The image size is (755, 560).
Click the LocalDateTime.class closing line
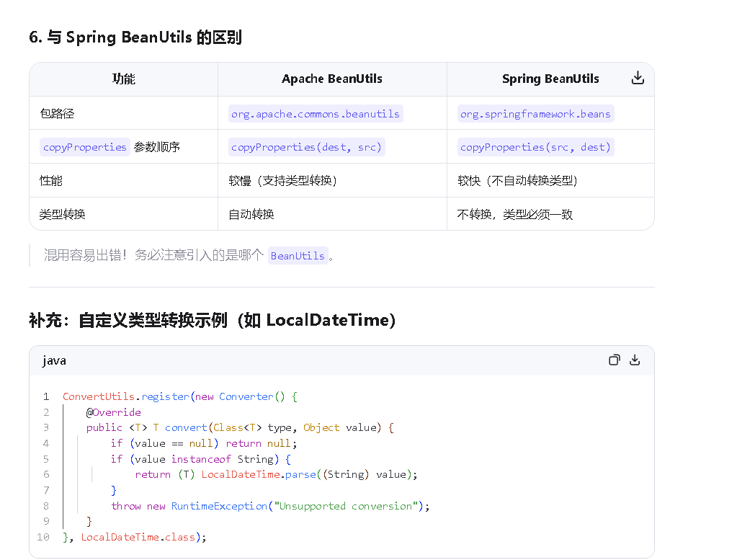pyautogui.click(x=135, y=537)
